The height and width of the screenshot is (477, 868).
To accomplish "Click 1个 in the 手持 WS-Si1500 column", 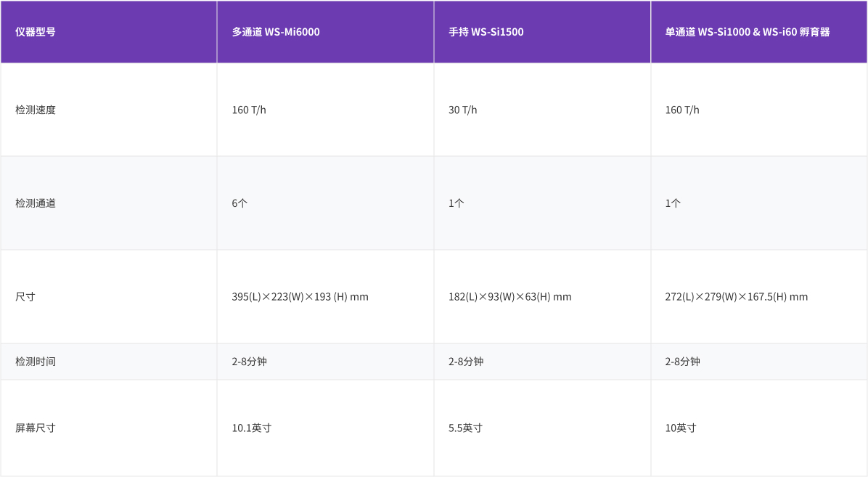I will (x=456, y=203).
